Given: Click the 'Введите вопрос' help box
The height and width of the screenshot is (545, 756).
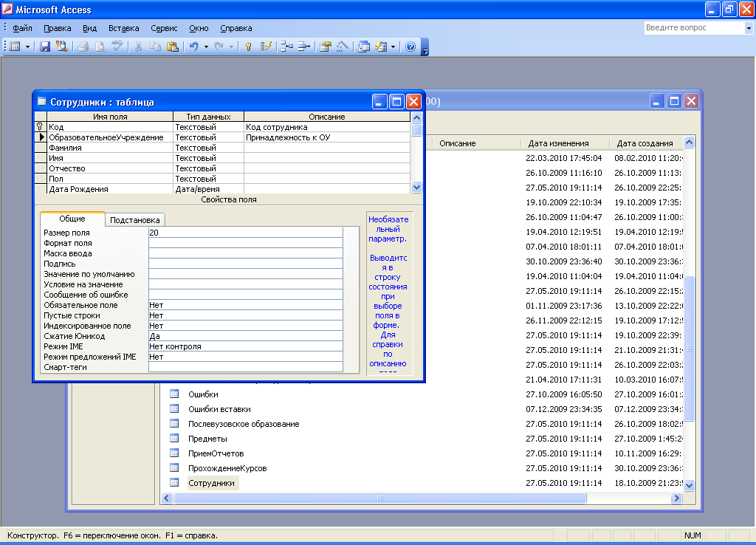Looking at the screenshot, I should click(694, 28).
